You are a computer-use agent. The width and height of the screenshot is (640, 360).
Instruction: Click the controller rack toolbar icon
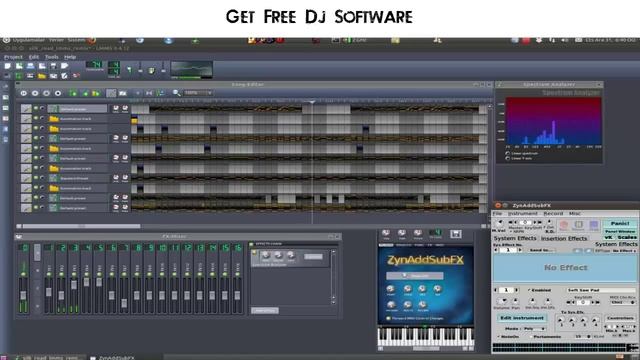point(76,76)
